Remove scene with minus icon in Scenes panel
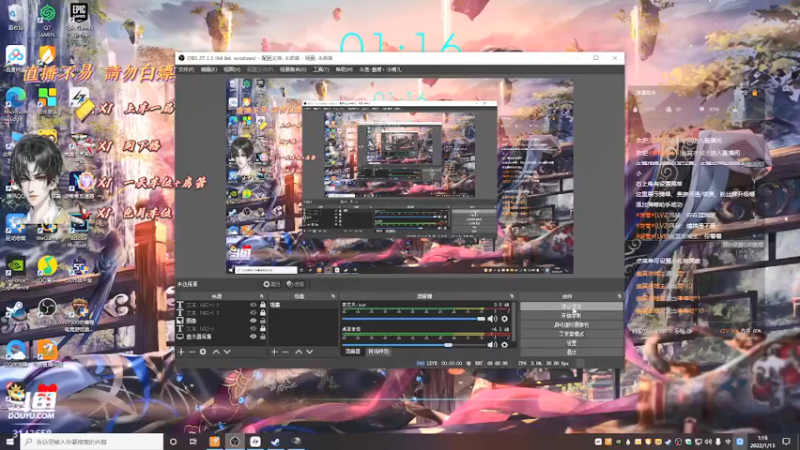This screenshot has width=800, height=450. (285, 352)
